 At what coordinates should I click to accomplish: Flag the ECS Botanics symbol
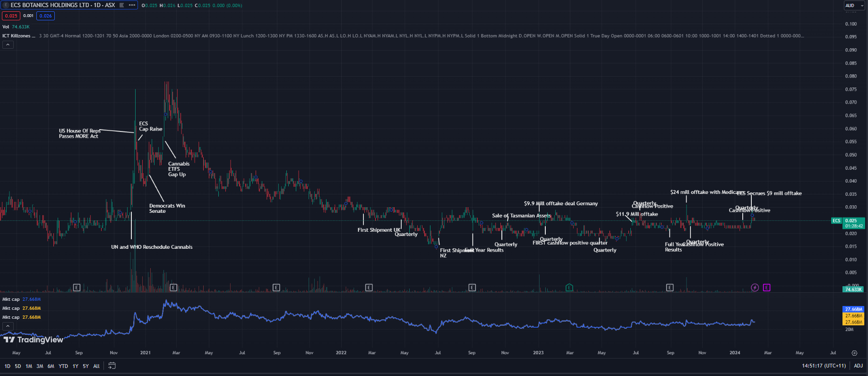point(122,5)
